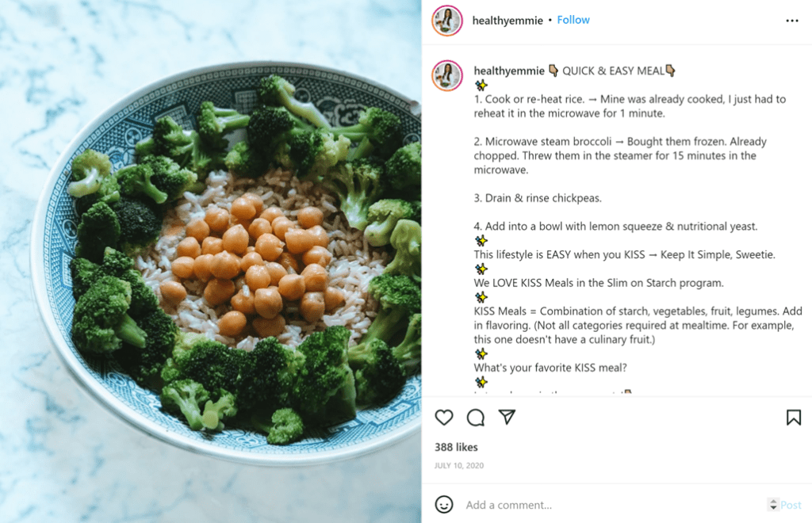812x523 pixels.
Task: Open the three-dot more options menu
Action: (x=792, y=21)
